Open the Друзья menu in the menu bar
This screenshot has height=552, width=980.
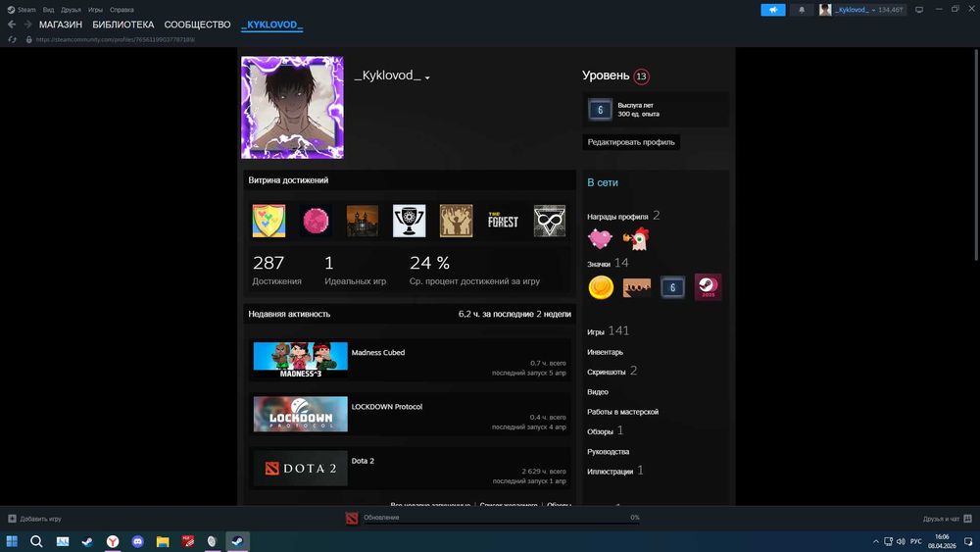tap(71, 10)
